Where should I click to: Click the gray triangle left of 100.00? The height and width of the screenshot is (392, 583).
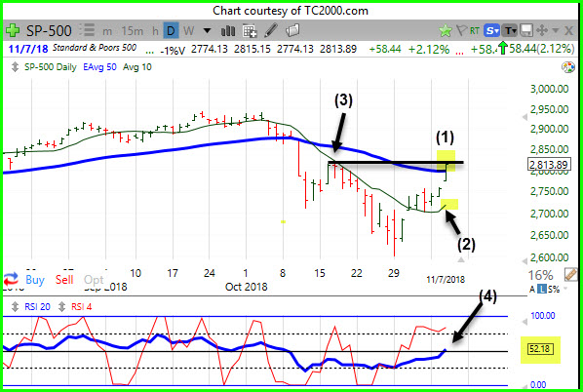(x=525, y=322)
